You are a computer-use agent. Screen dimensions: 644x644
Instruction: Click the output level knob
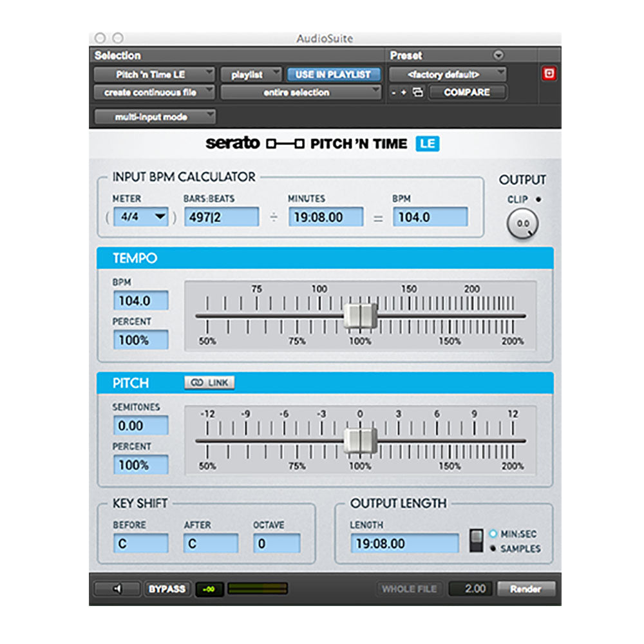522,224
